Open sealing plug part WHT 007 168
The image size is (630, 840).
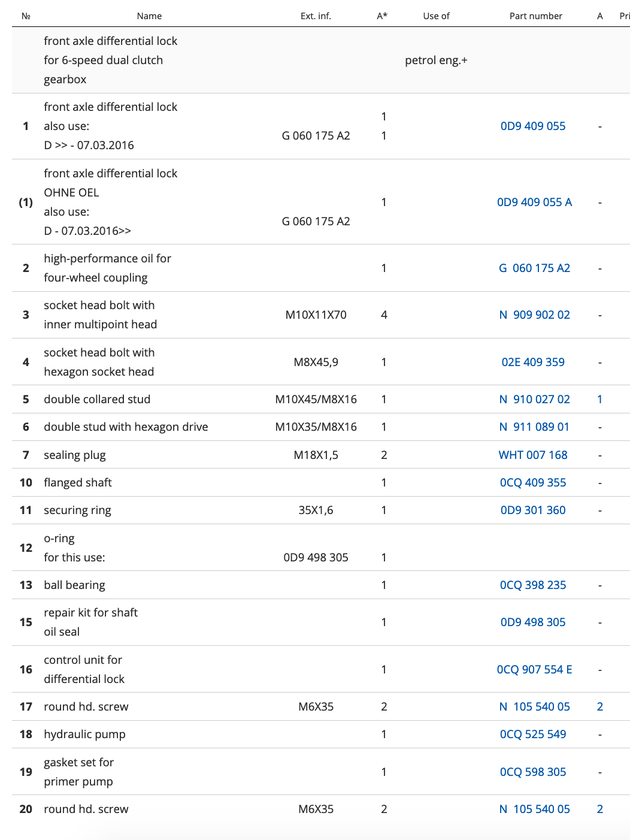(x=533, y=455)
